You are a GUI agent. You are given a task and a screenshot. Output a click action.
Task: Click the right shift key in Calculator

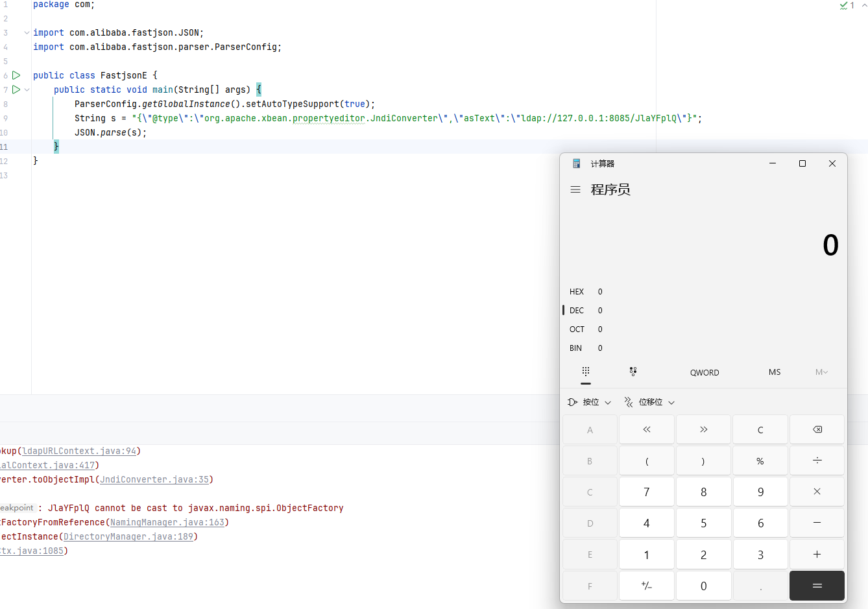703,429
